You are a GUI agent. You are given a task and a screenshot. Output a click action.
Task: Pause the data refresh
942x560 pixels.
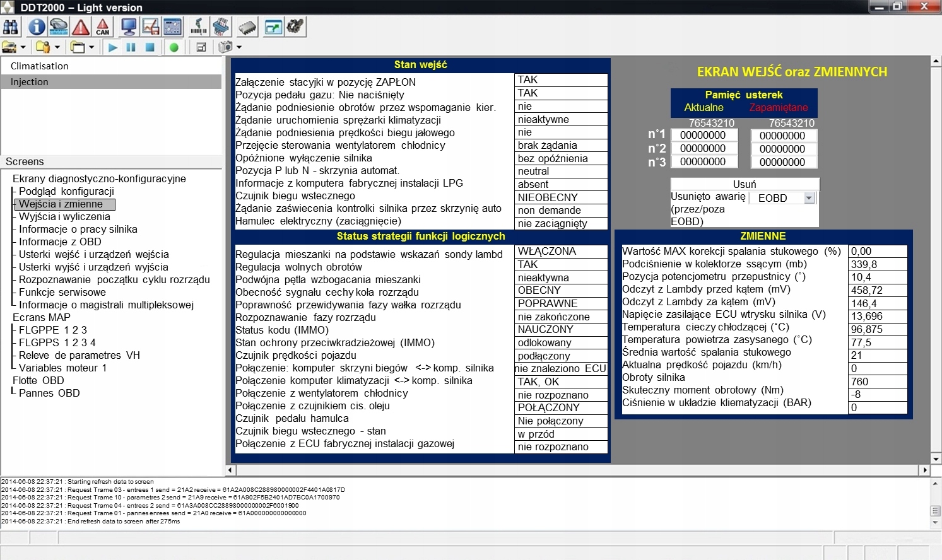[x=131, y=47]
